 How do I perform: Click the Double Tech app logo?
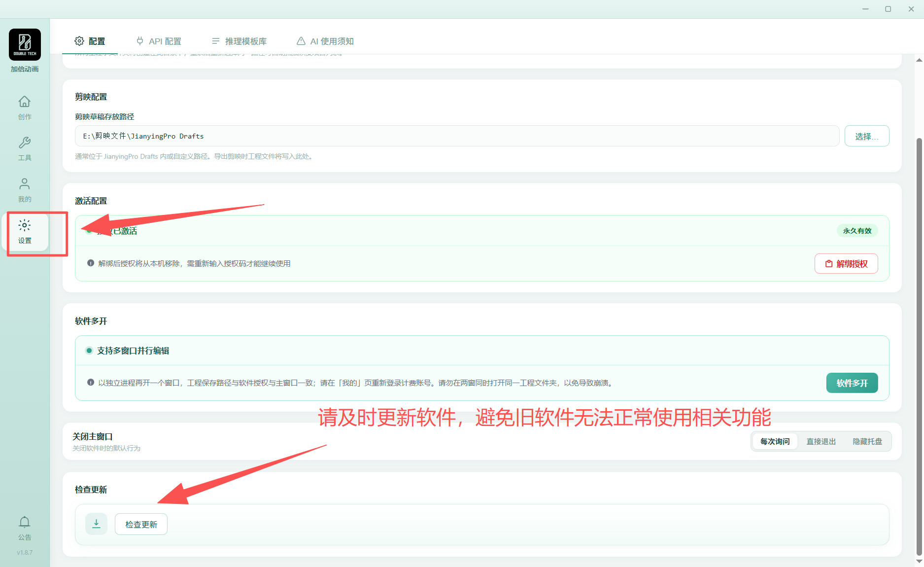25,44
